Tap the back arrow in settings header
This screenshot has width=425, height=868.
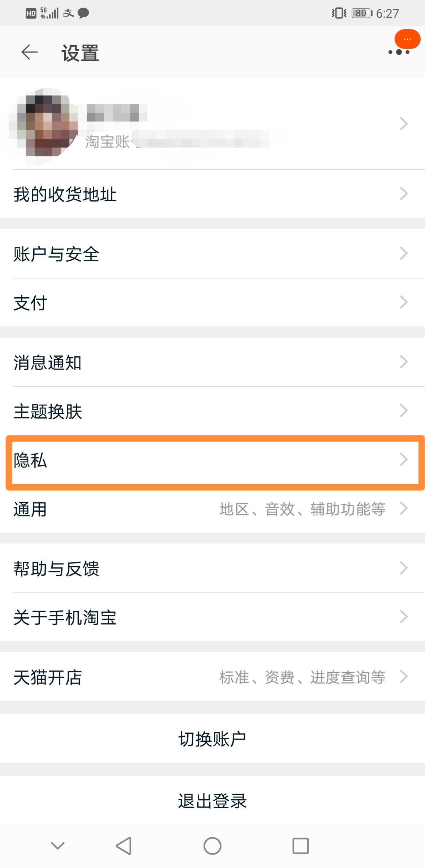pyautogui.click(x=30, y=52)
